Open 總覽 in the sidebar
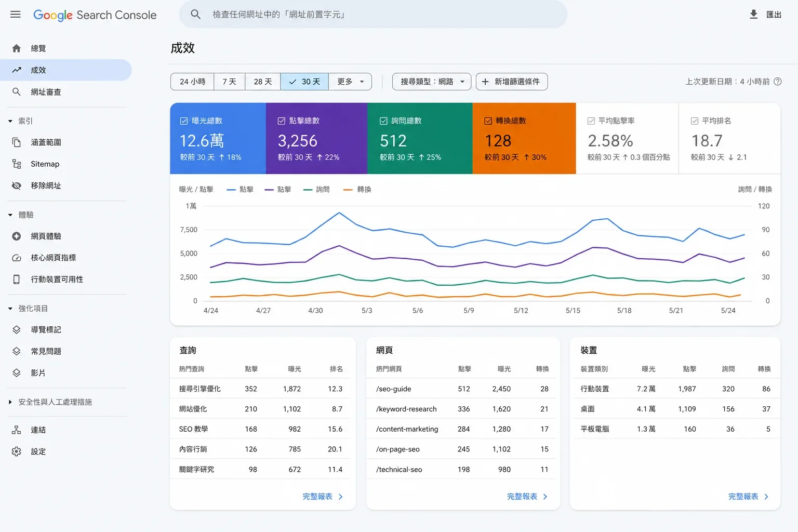This screenshot has width=798, height=532. pos(66,48)
